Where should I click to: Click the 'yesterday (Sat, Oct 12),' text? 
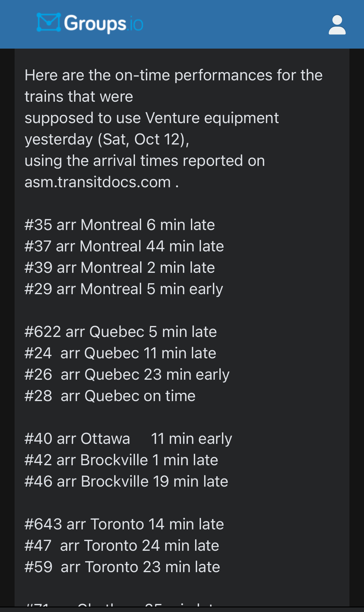coord(107,139)
